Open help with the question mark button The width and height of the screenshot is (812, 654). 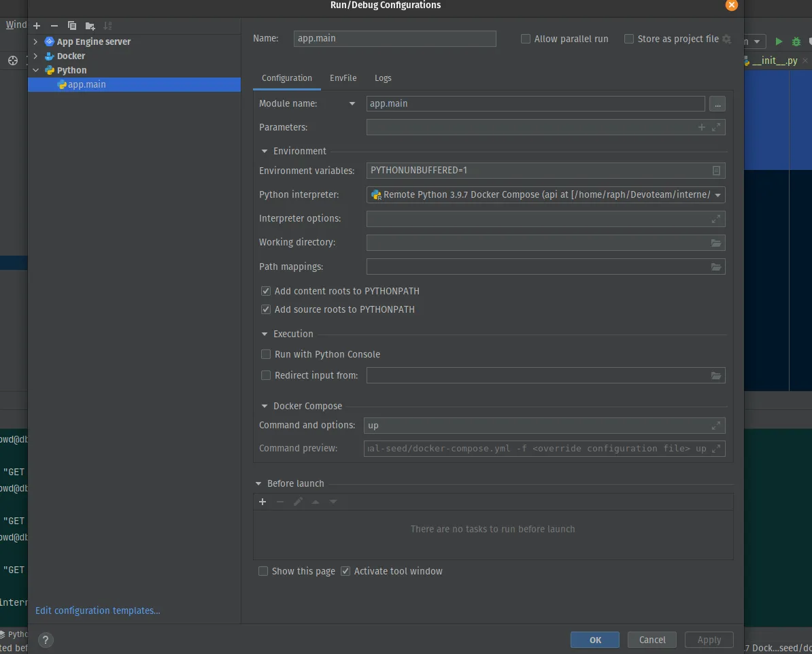click(46, 640)
